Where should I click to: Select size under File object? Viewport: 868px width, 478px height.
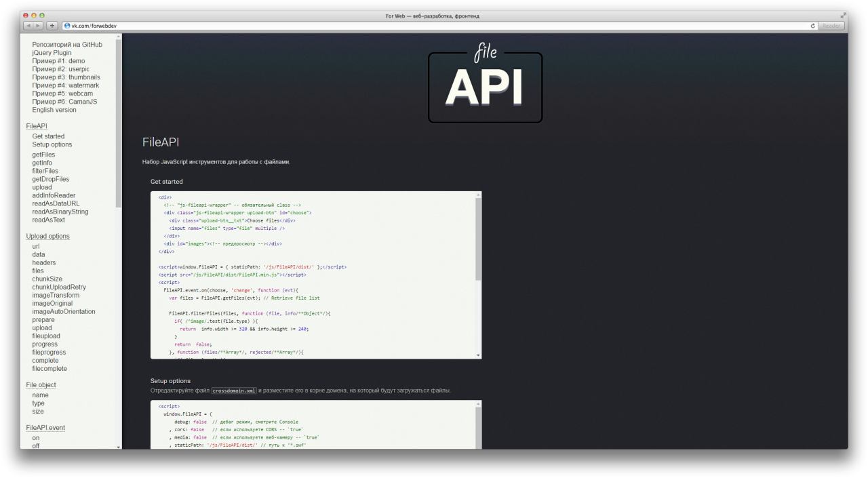click(x=38, y=411)
